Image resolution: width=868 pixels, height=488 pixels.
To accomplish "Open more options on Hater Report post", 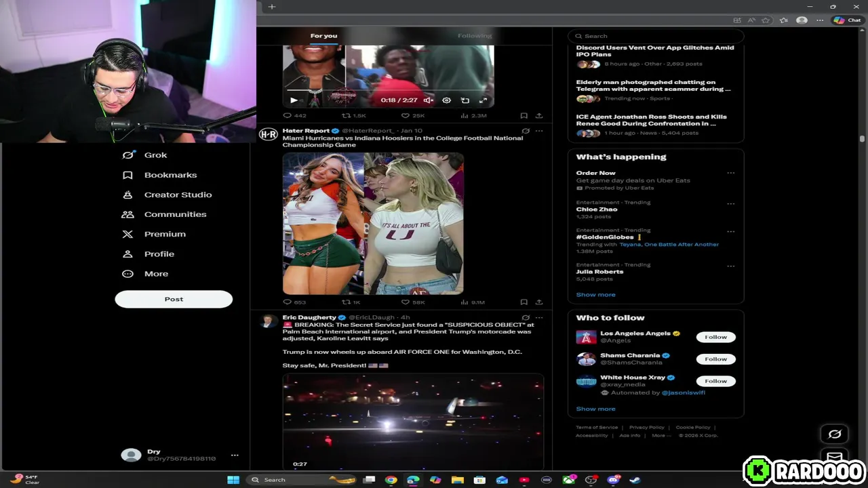I will pos(539,131).
